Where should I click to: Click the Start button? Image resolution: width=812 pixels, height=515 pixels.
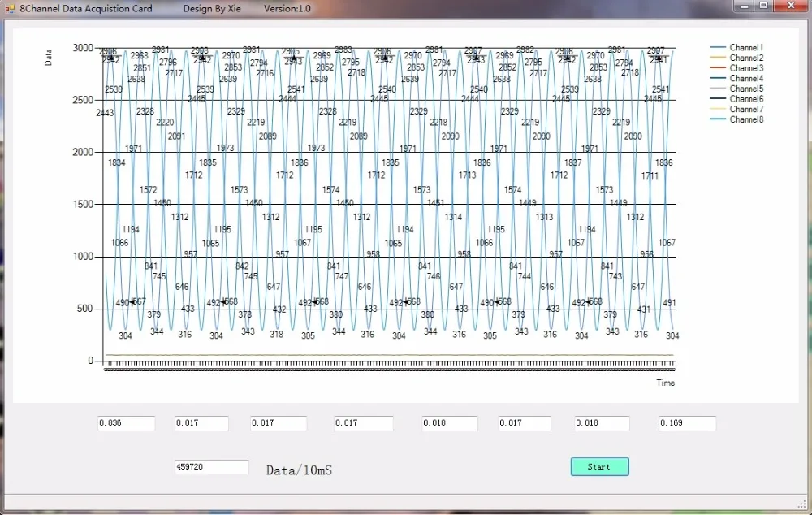coord(600,466)
